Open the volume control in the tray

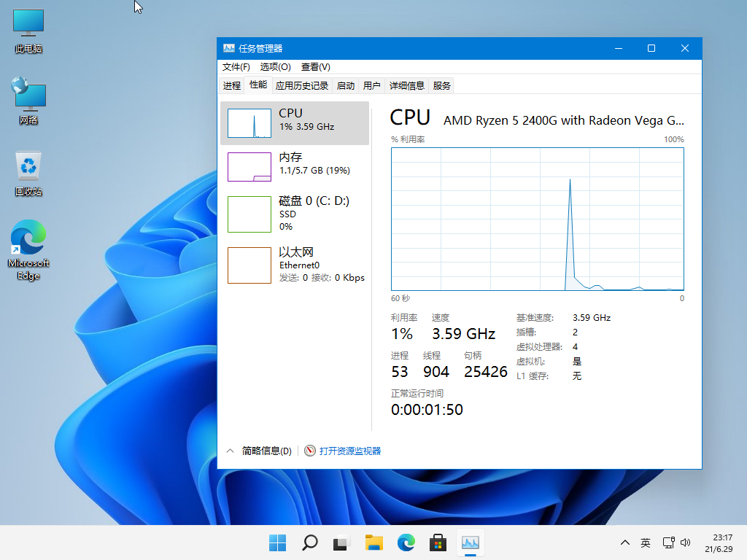click(685, 542)
